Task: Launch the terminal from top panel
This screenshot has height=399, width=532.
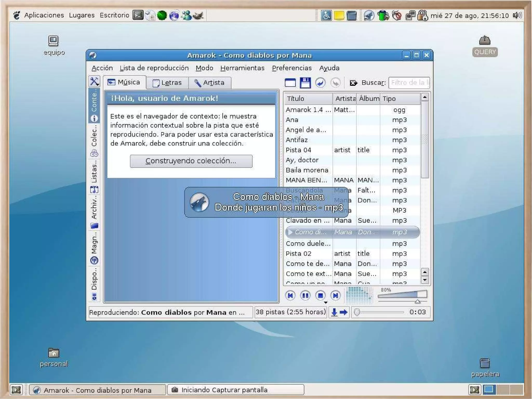Action: pos(138,15)
